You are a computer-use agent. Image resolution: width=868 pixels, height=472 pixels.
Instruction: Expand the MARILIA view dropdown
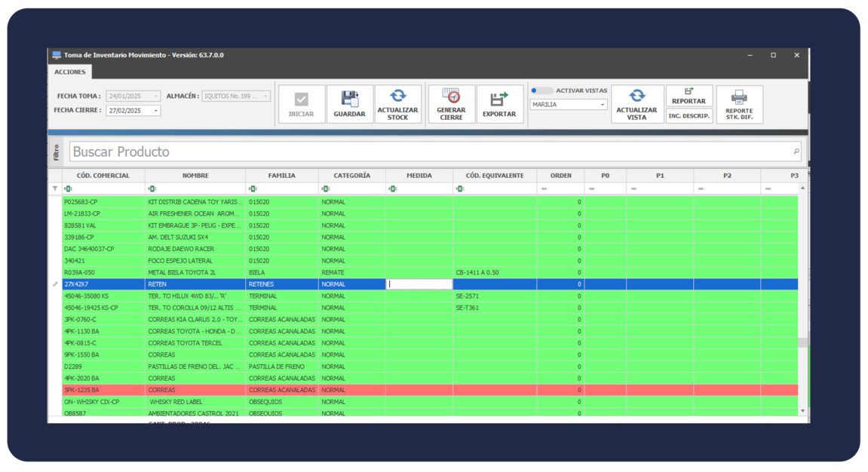tap(603, 105)
